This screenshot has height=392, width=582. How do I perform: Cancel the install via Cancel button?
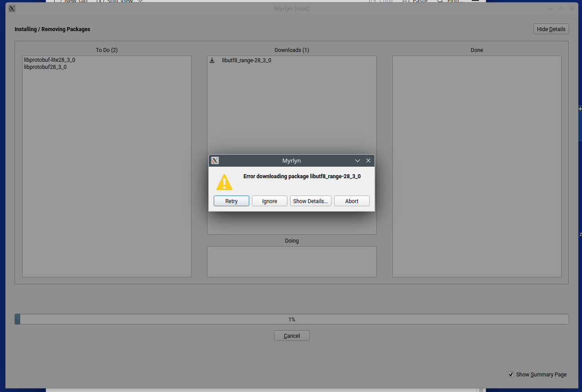(292, 336)
